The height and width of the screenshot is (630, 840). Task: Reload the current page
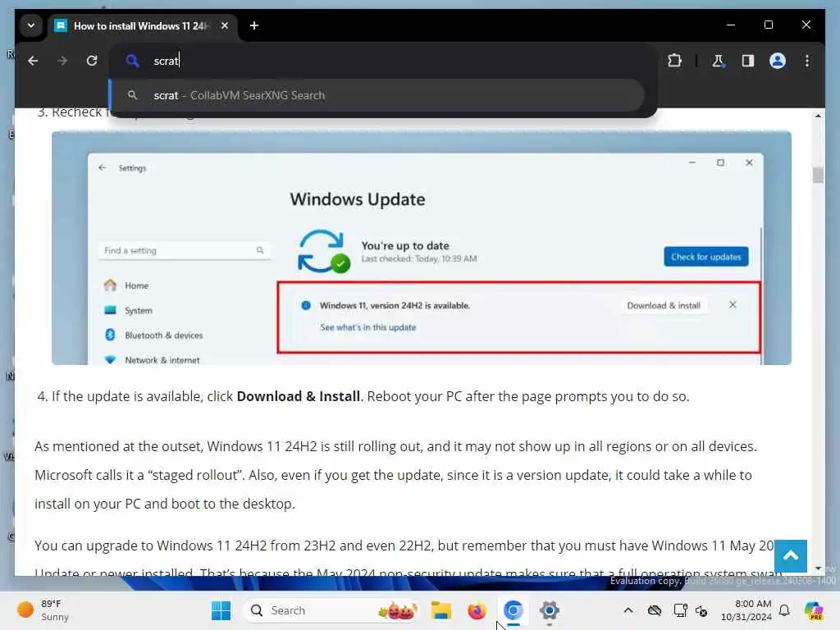(92, 61)
